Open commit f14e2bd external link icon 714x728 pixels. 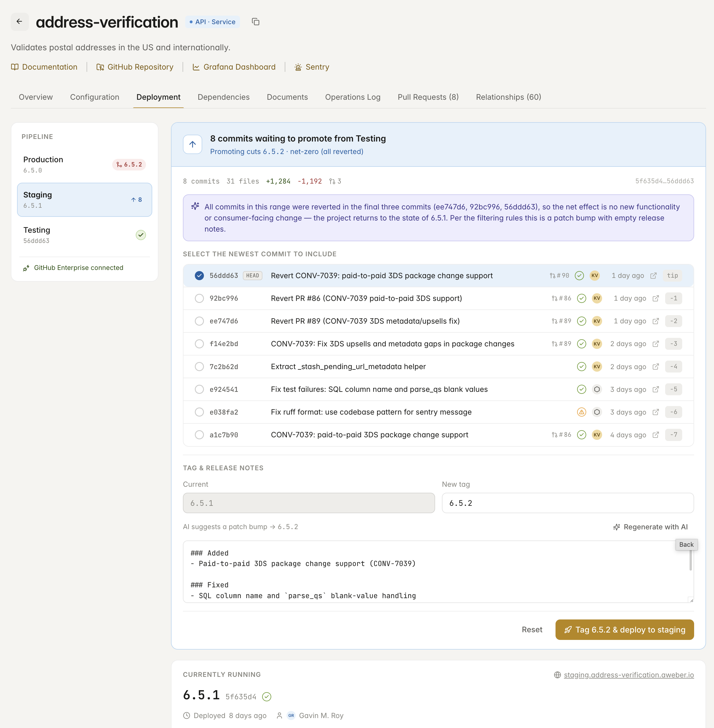point(655,344)
